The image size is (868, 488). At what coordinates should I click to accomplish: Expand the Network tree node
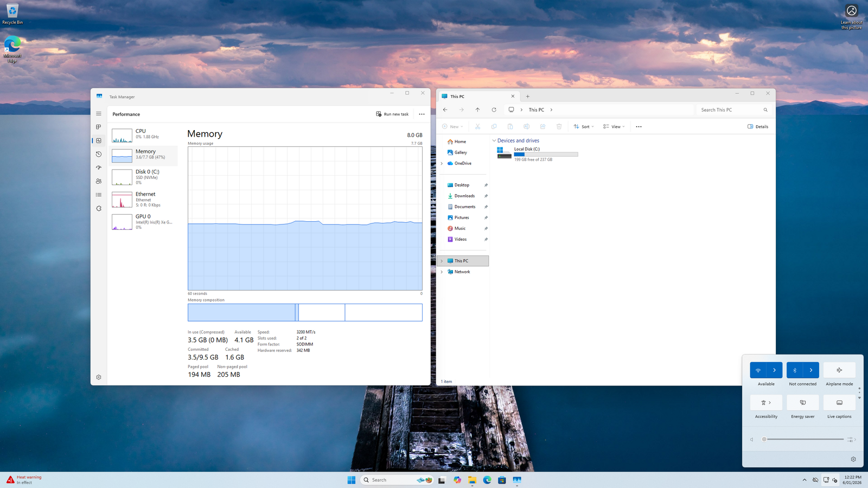pos(442,272)
